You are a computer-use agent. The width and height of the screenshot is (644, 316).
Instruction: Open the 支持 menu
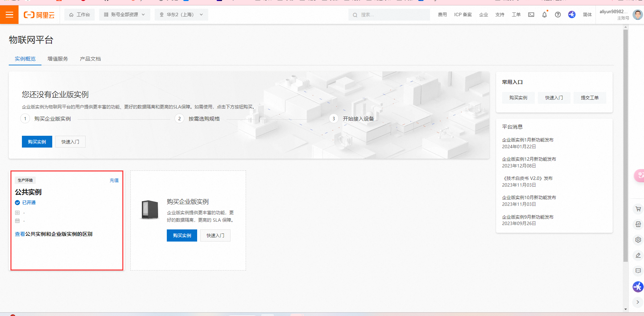pos(500,15)
